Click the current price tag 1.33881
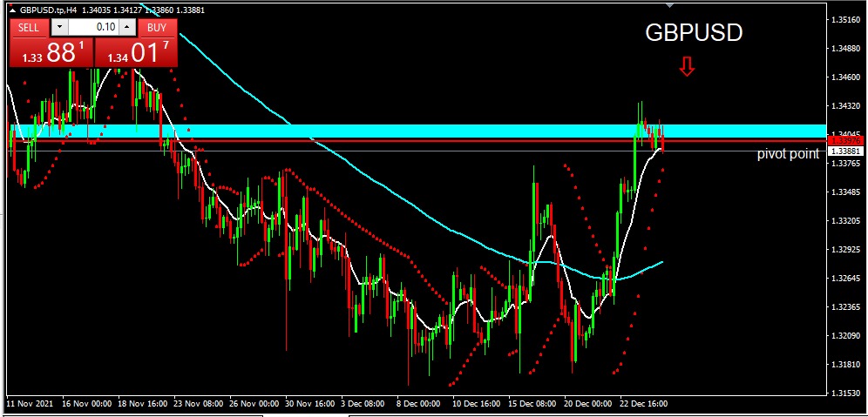 (x=844, y=151)
